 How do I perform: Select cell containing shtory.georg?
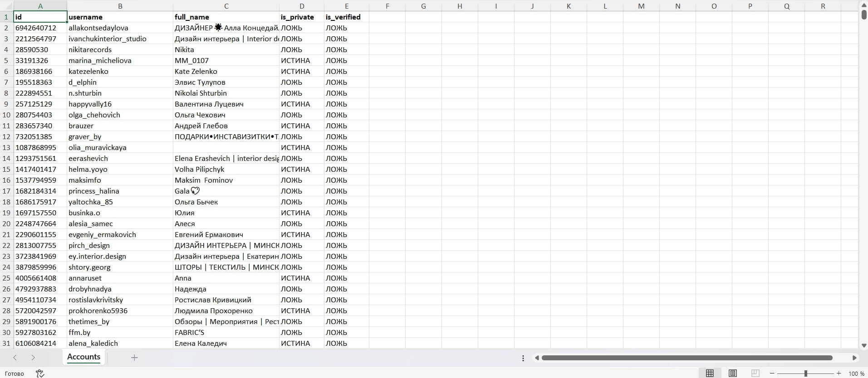point(120,267)
